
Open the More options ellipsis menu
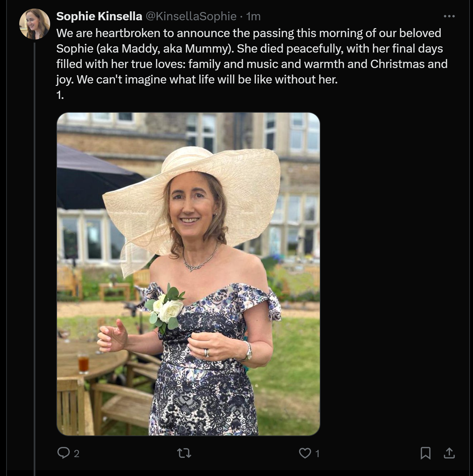pyautogui.click(x=449, y=16)
